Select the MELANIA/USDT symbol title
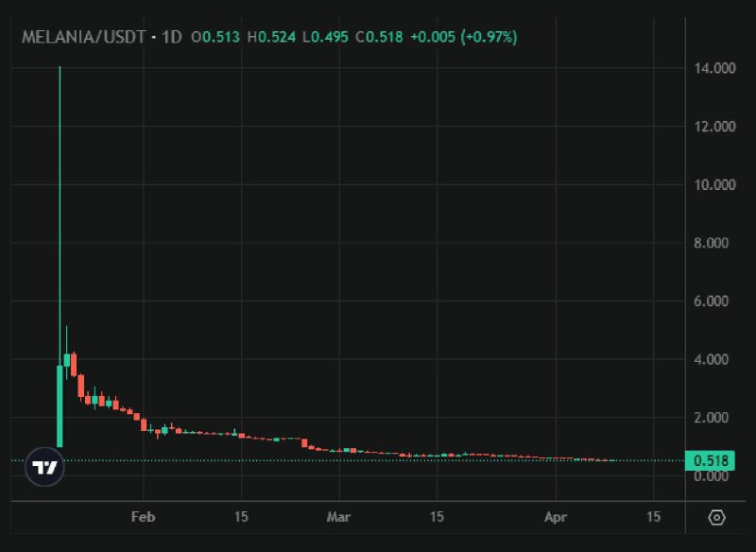Screen dimensions: 756x552 pyautogui.click(x=83, y=37)
